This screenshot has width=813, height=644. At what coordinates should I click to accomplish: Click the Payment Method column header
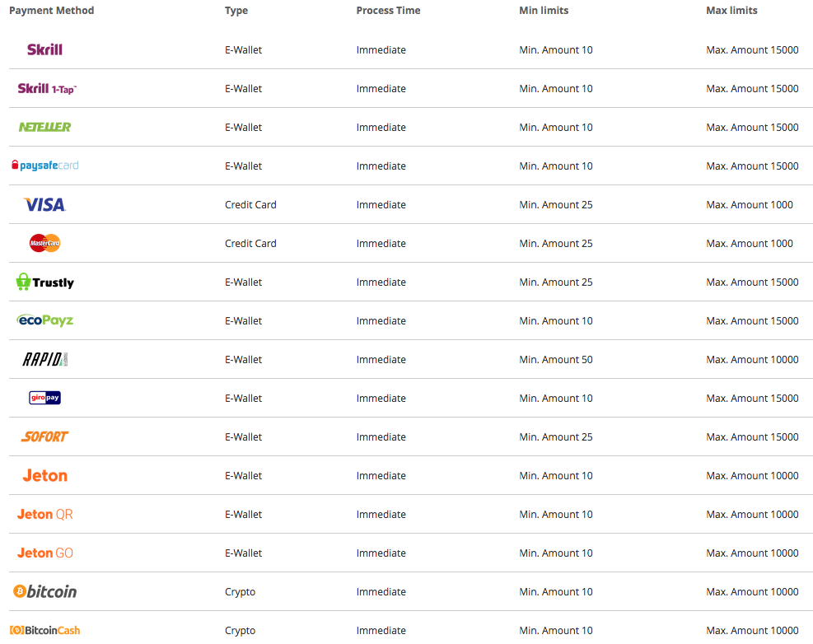coord(51,11)
